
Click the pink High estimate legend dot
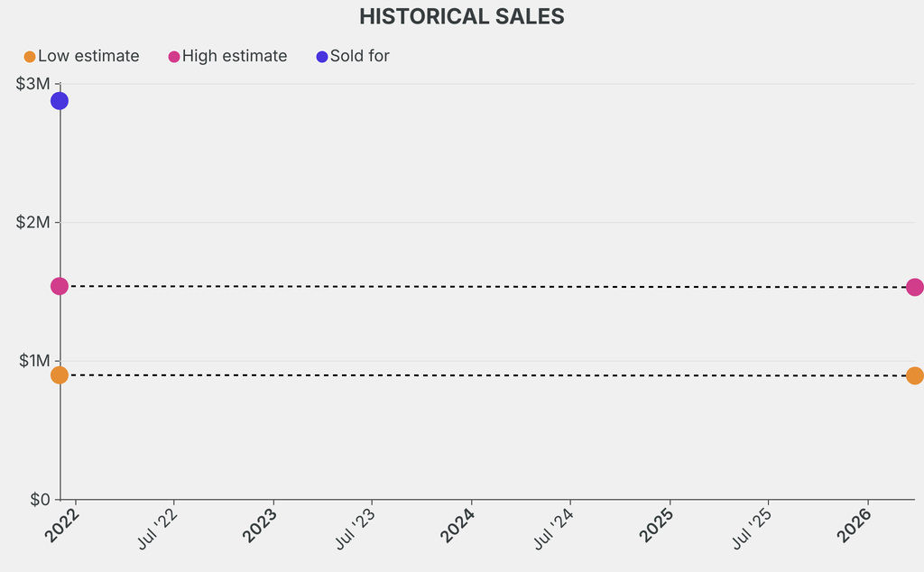click(x=174, y=57)
